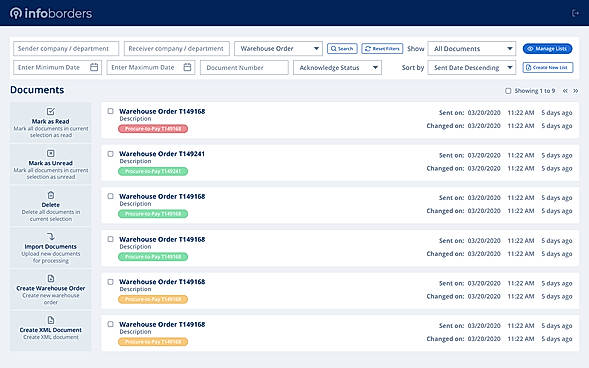Click the red Procure-to-Pay T149168 tag
This screenshot has height=368, width=589.
[x=153, y=129]
